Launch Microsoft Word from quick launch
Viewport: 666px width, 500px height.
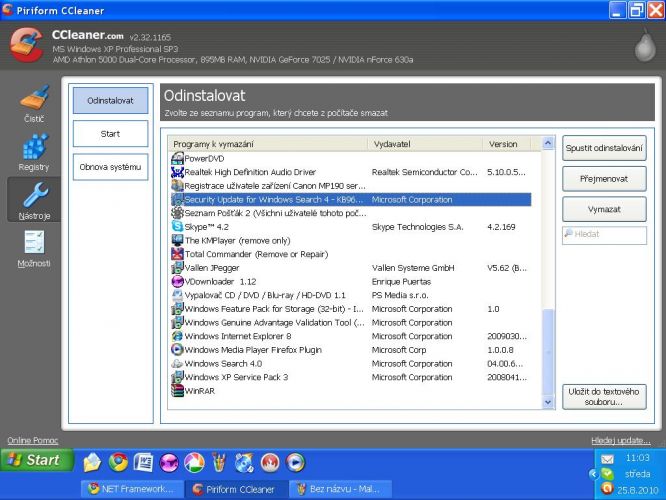(x=143, y=463)
